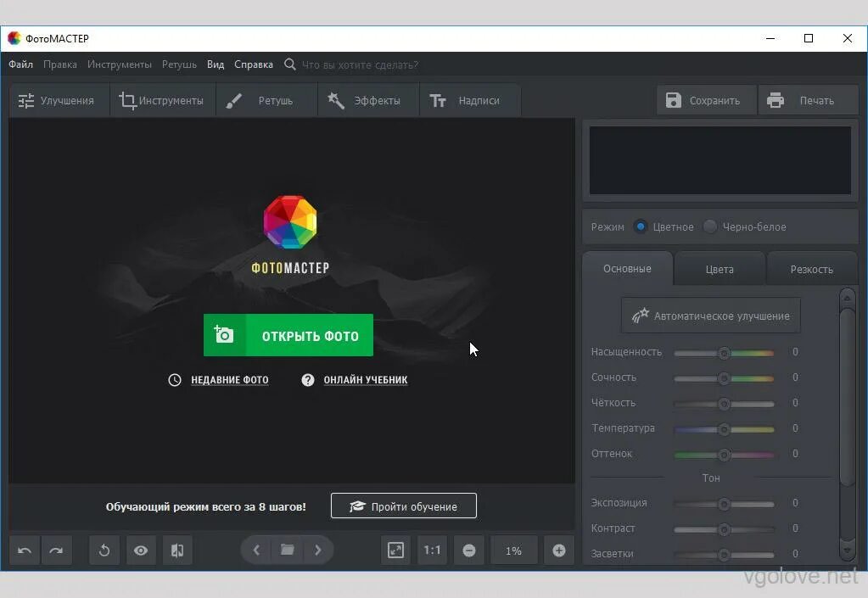
Task: Switch to the Основные tab
Action: click(x=627, y=269)
